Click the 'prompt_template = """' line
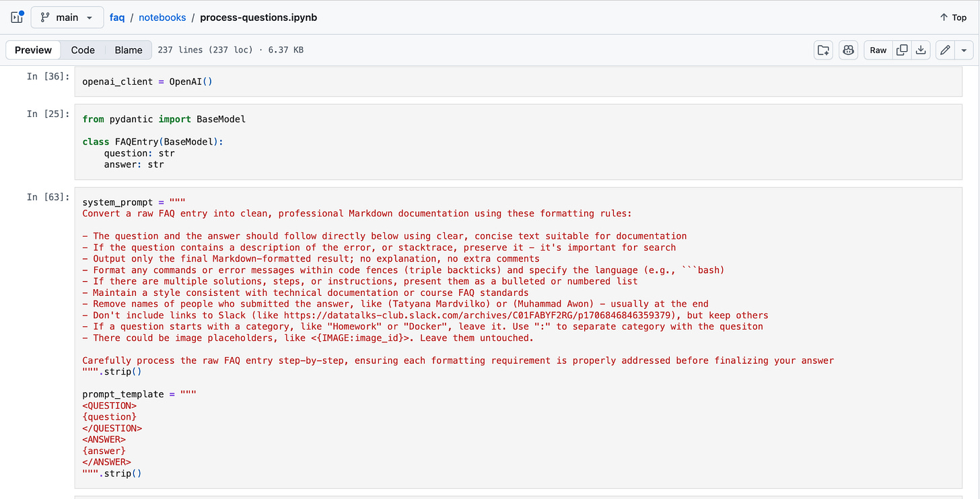 click(x=139, y=394)
